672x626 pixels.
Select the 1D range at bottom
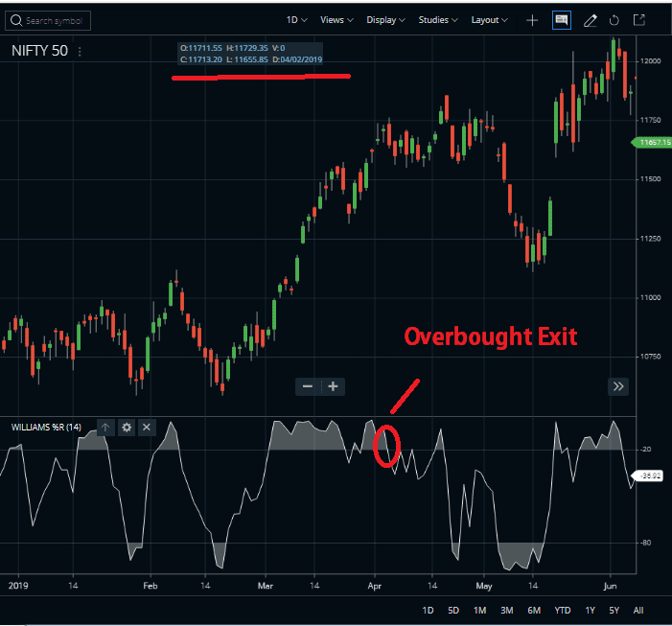pos(428,610)
